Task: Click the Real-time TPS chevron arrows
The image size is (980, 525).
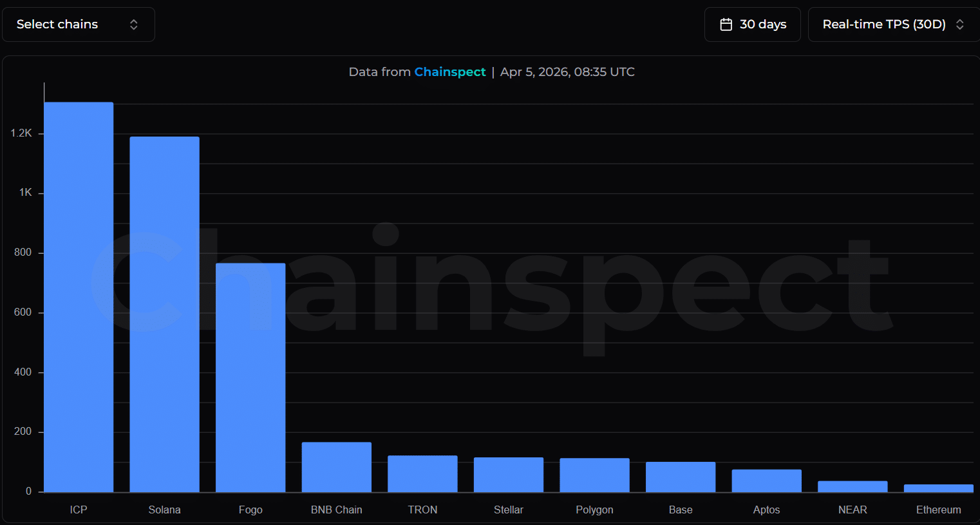Action: coord(959,24)
